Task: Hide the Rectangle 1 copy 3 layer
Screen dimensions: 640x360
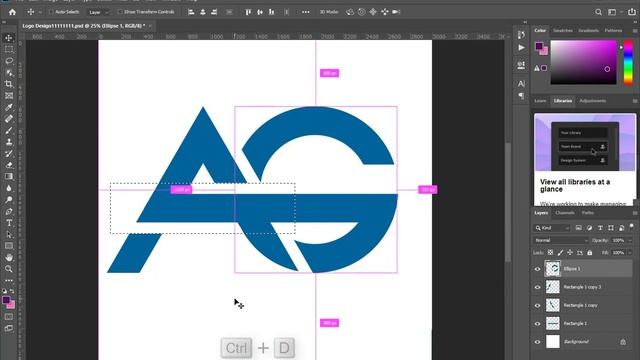Action: coord(537,287)
